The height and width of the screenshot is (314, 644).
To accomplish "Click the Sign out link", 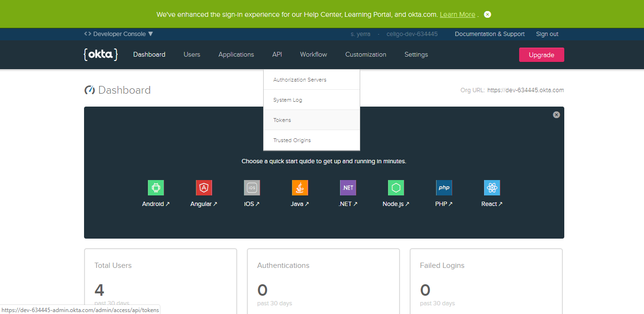I will pyautogui.click(x=547, y=34).
